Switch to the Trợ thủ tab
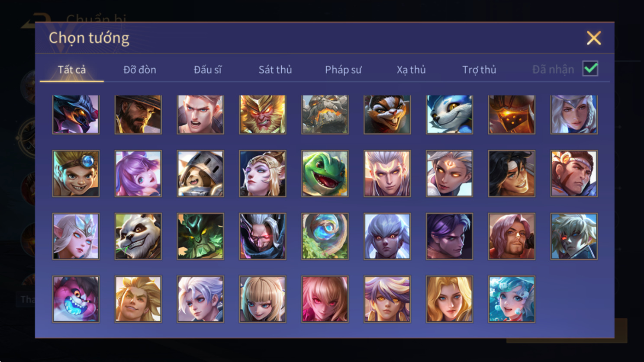The width and height of the screenshot is (644, 362). tap(479, 70)
